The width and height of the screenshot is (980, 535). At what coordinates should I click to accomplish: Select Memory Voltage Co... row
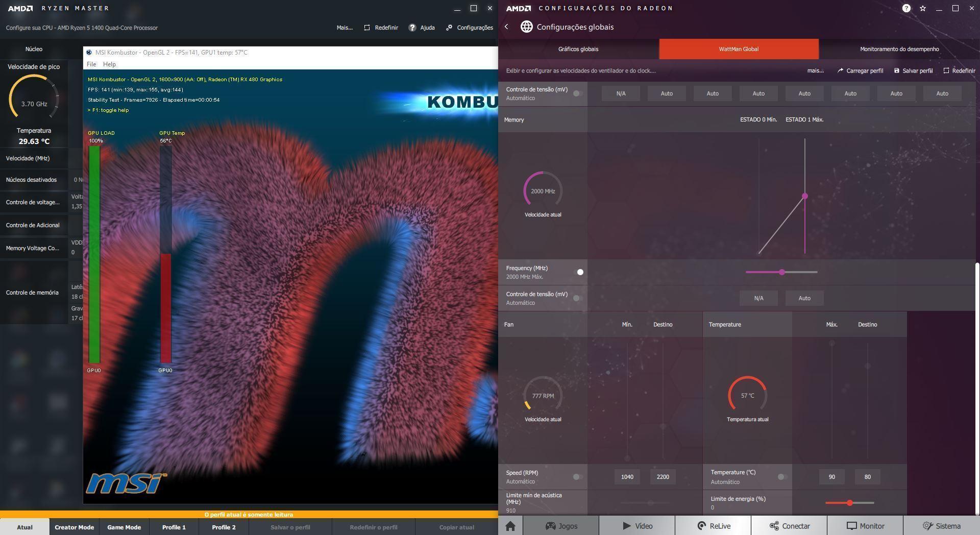coord(34,248)
